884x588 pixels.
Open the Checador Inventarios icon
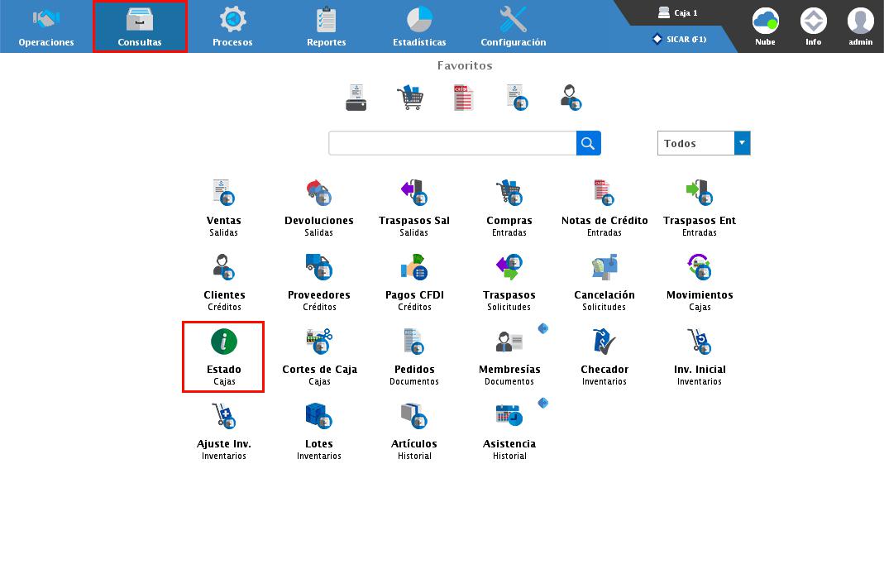point(604,342)
